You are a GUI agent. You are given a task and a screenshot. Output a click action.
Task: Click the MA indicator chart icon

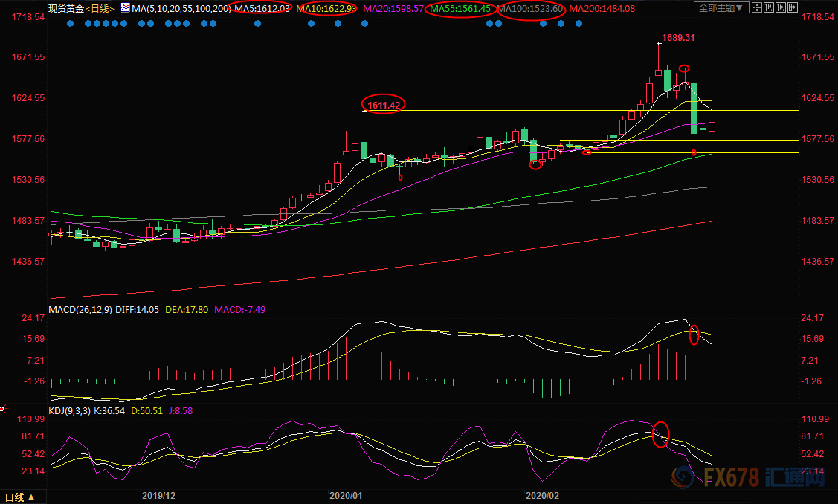(x=125, y=8)
